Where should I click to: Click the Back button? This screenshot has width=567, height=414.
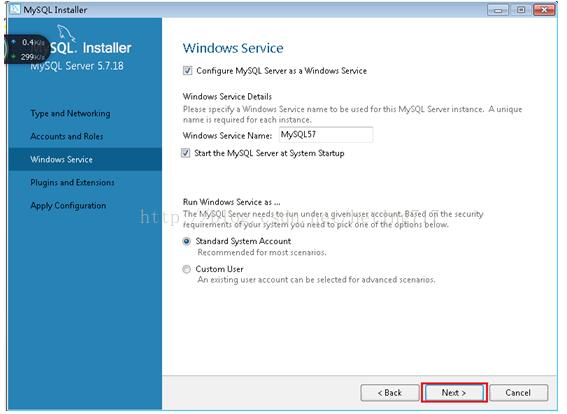click(390, 393)
